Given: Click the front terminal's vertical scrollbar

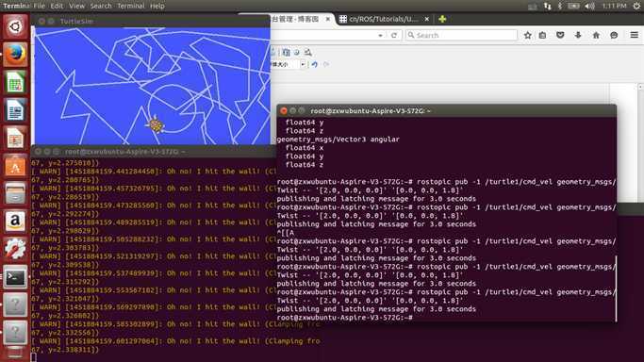Looking at the screenshot, I should tap(616, 288).
